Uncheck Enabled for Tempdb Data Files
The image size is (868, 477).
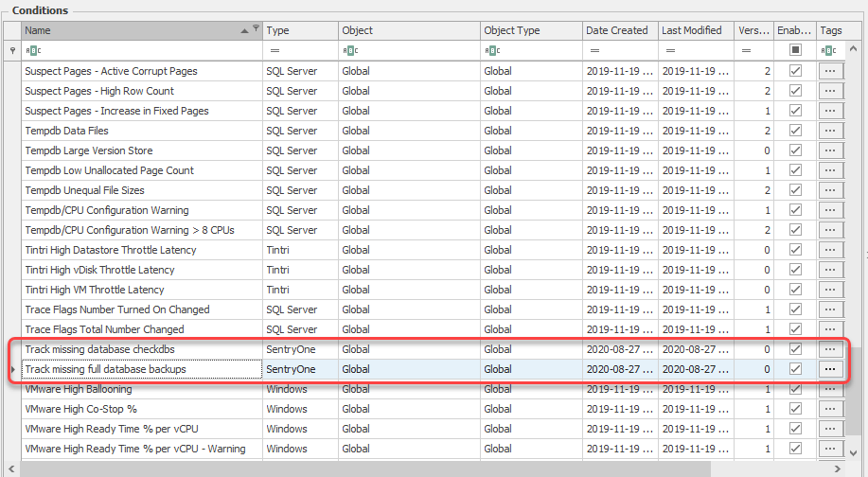pyautogui.click(x=795, y=131)
